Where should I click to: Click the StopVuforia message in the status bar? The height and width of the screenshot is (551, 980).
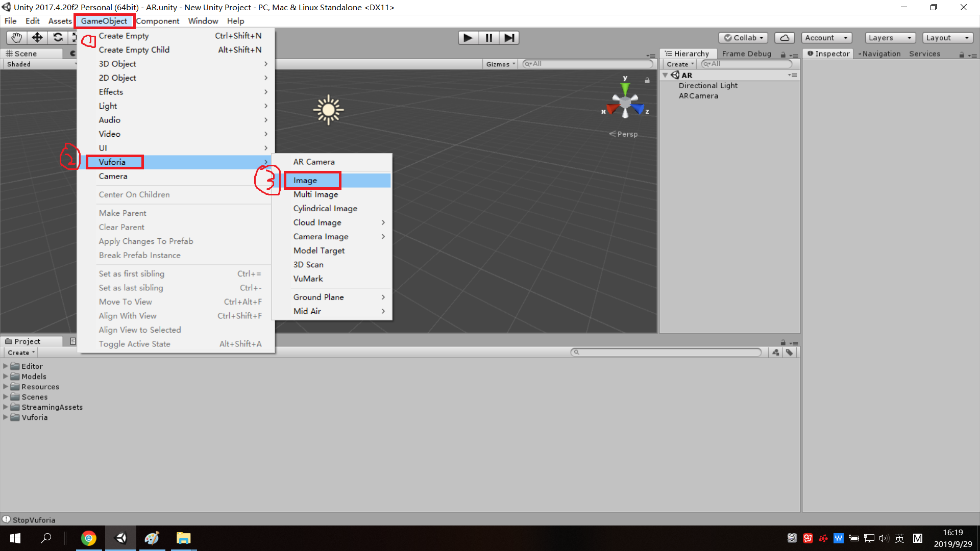34,519
